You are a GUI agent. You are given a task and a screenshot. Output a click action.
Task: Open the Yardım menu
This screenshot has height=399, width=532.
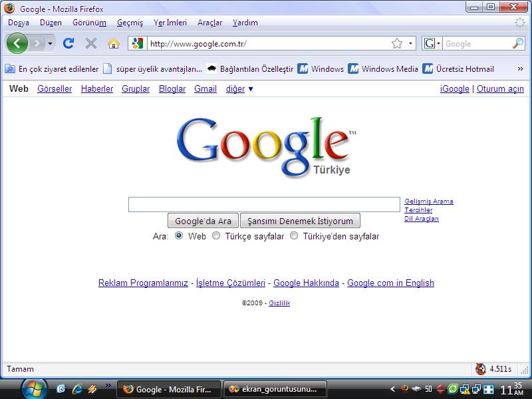point(245,23)
